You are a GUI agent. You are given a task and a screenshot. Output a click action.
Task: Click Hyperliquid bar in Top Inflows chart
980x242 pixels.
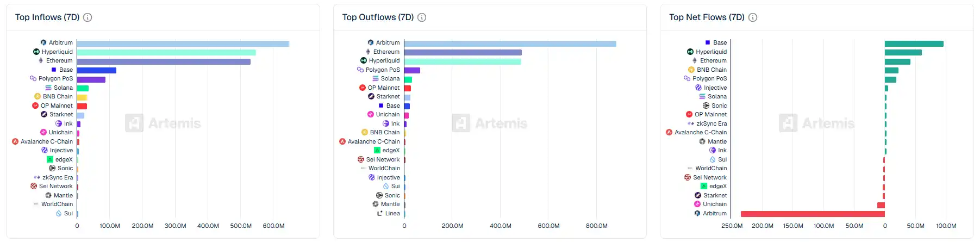[x=166, y=52]
